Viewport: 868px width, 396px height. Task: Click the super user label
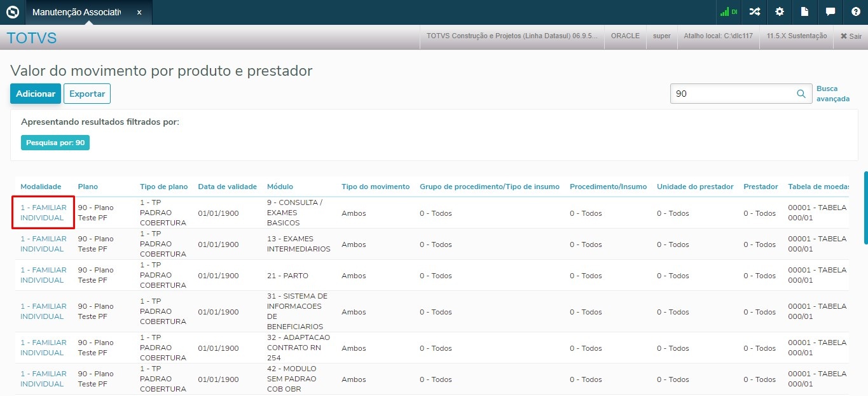click(662, 36)
